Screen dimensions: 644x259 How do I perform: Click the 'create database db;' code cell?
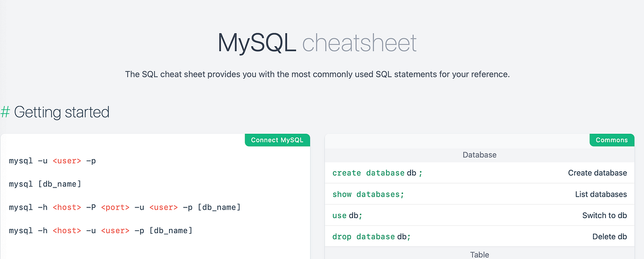(x=378, y=173)
